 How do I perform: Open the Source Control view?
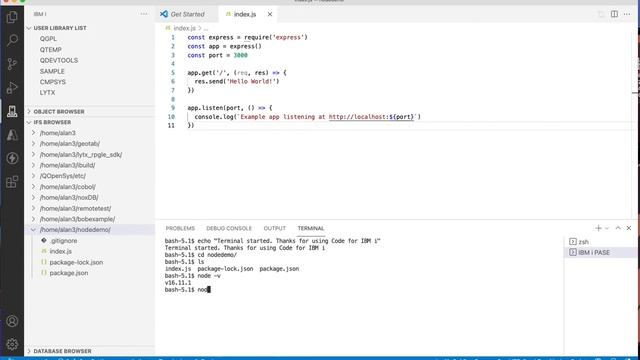[x=12, y=64]
